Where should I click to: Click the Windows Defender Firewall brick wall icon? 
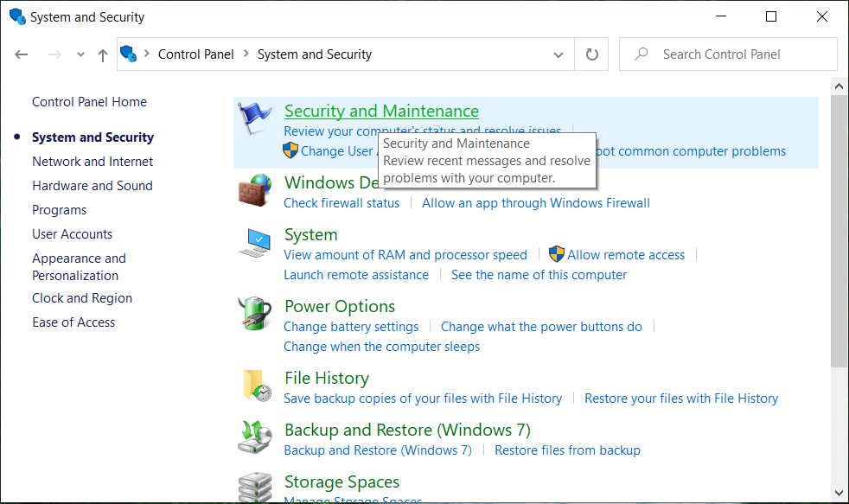(256, 191)
